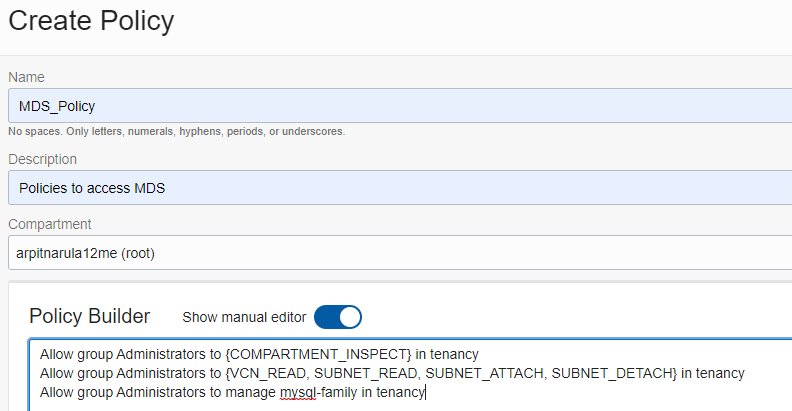Place cursor on SUBNET_ATTACH in the second statement
792x411 pixels.
pos(484,373)
